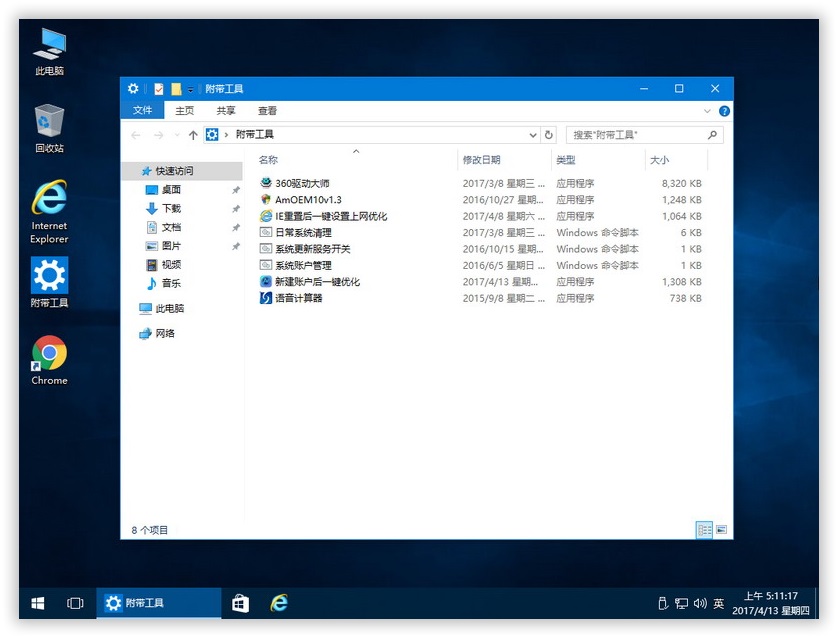Click the 搜索"附带工具" search box
This screenshot has width=838, height=638.
[x=645, y=135]
